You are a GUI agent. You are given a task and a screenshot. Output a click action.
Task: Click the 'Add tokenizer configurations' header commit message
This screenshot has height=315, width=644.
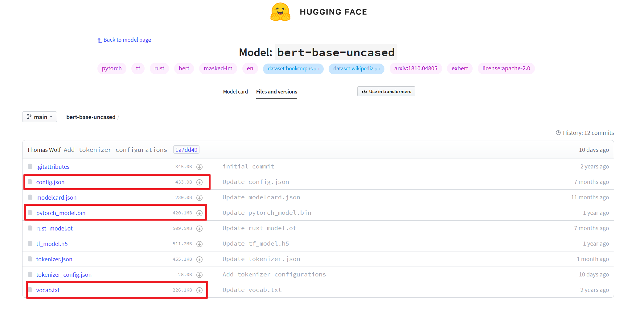115,150
